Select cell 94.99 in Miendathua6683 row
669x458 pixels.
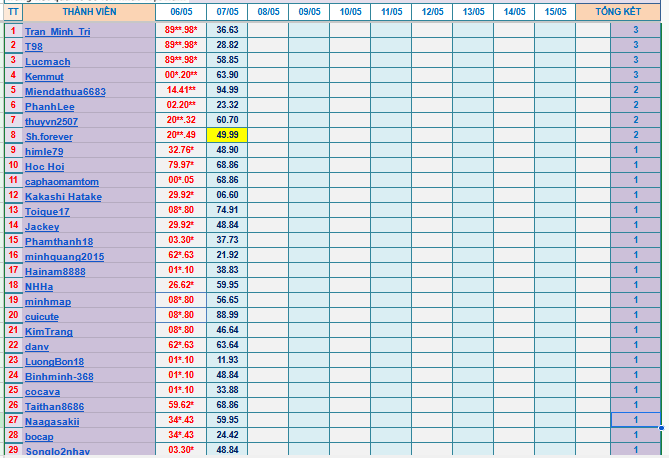227,90
